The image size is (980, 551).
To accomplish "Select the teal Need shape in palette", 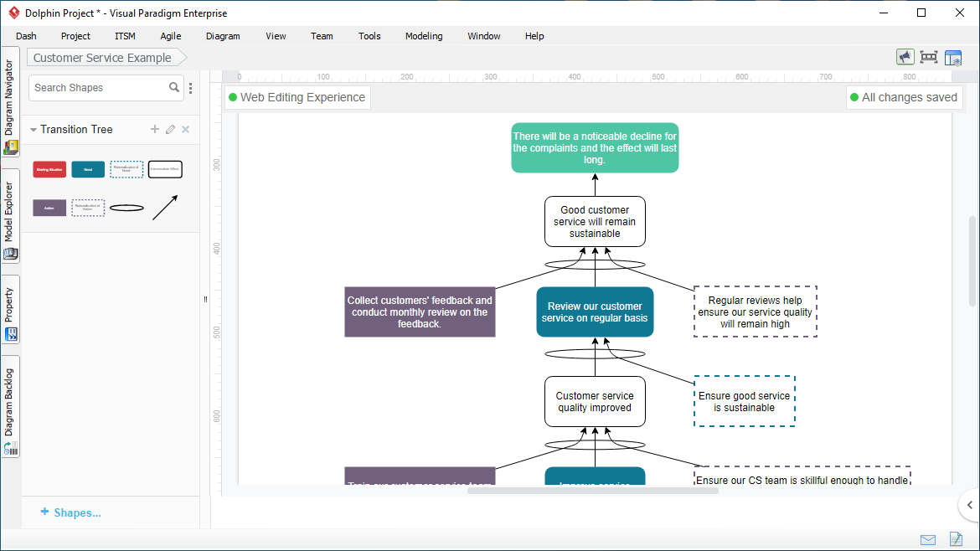I will pos(88,169).
